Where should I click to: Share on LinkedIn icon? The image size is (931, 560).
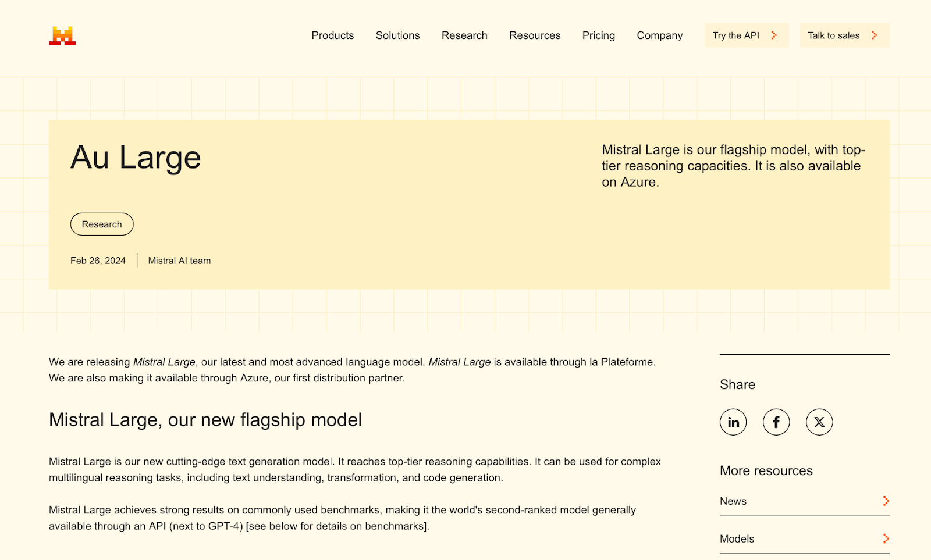733,422
